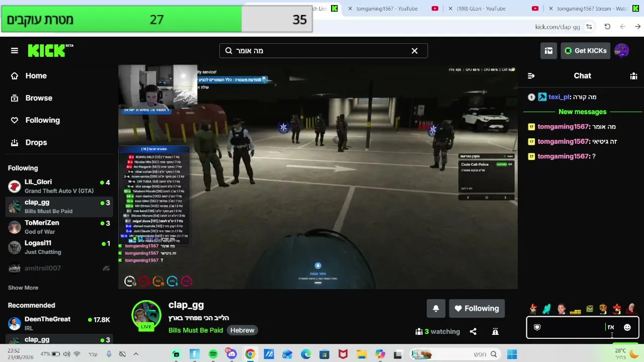
Task: Expand Following list with Show More
Action: (23, 288)
